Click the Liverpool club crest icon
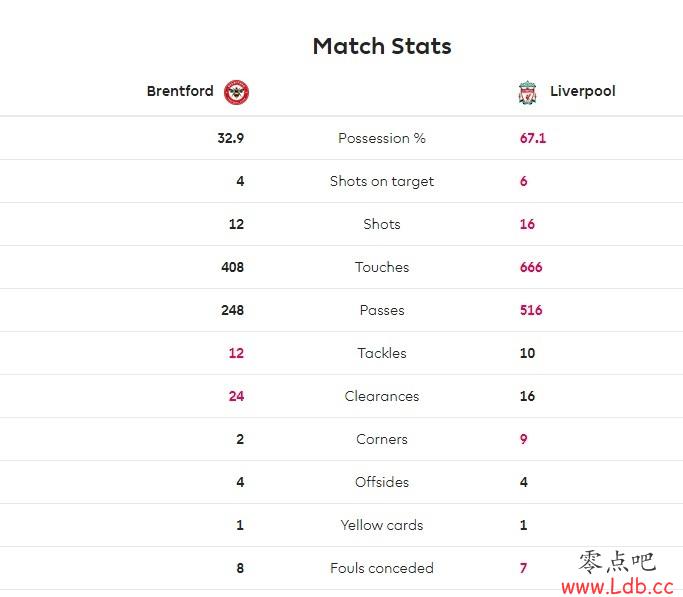The height and width of the screenshot is (597, 683). [527, 92]
